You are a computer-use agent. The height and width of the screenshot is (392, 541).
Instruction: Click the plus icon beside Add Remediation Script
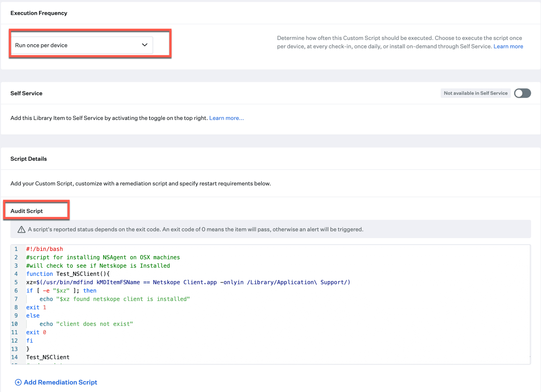pos(18,382)
